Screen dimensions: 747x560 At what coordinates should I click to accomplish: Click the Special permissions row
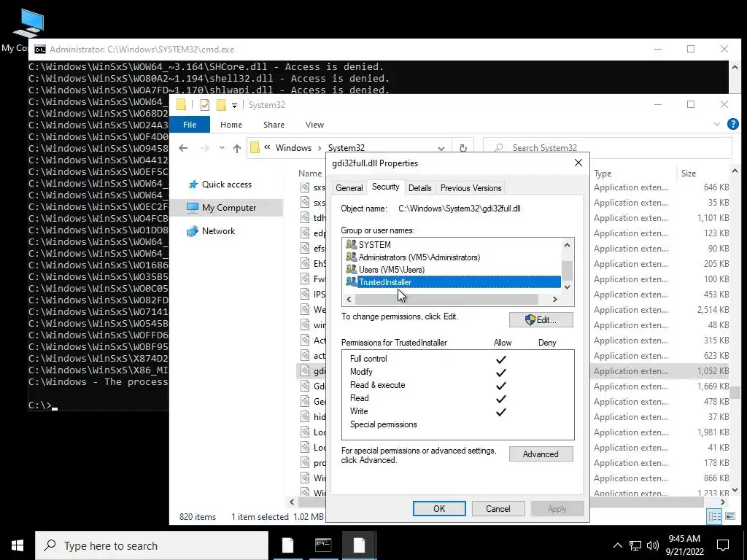click(x=457, y=424)
